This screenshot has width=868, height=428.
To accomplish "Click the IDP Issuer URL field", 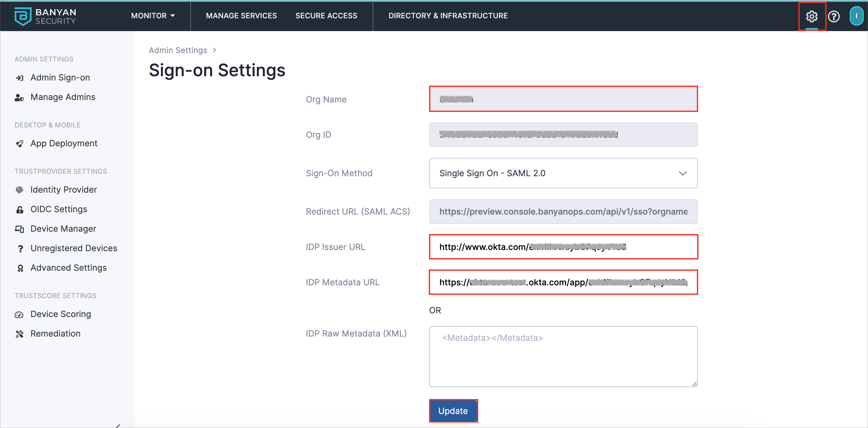I will tap(563, 247).
